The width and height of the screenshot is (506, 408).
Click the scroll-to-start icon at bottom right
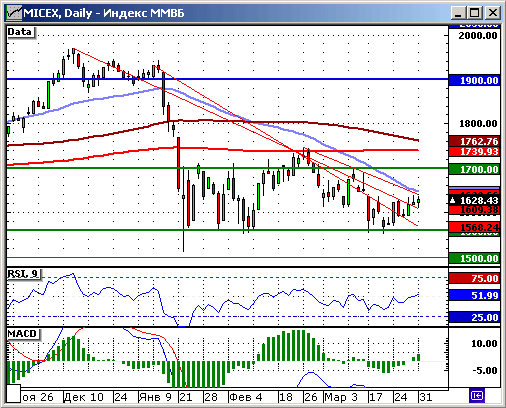point(476,396)
